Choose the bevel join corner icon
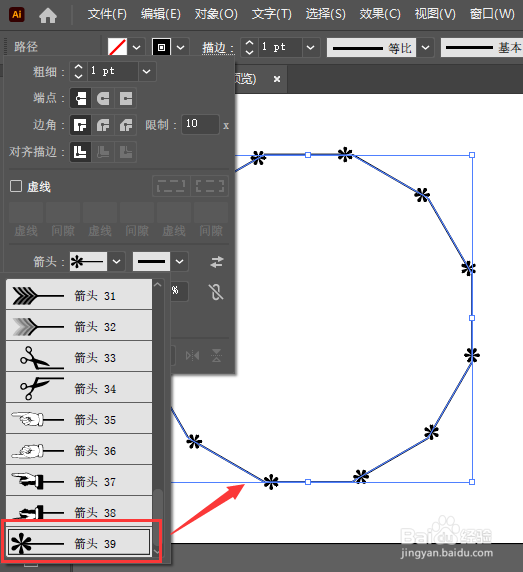Image resolution: width=523 pixels, height=572 pixels. [125, 125]
